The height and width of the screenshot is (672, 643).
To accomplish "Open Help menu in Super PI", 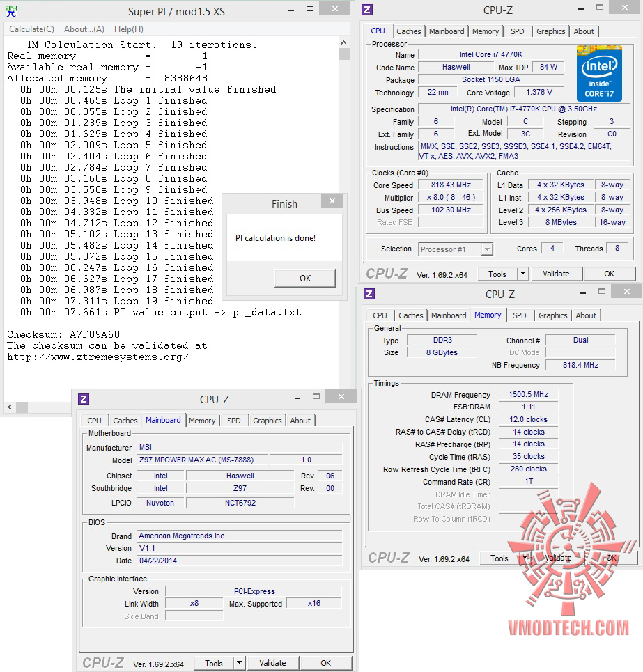I will (129, 29).
